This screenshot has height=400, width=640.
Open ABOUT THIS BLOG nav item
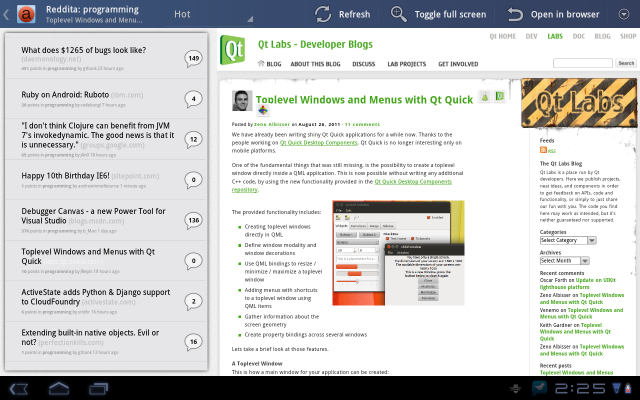315,64
